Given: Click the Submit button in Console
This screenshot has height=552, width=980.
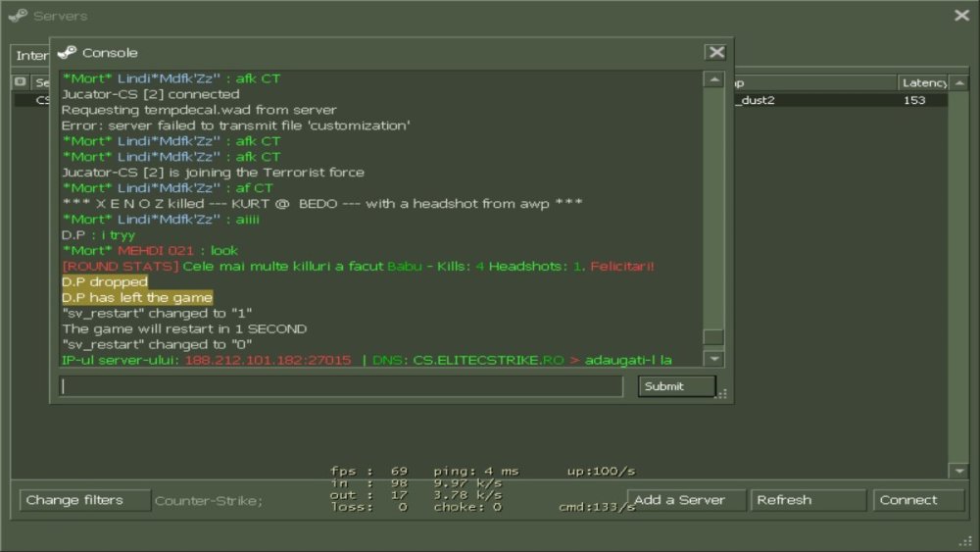Looking at the screenshot, I should tap(677, 386).
